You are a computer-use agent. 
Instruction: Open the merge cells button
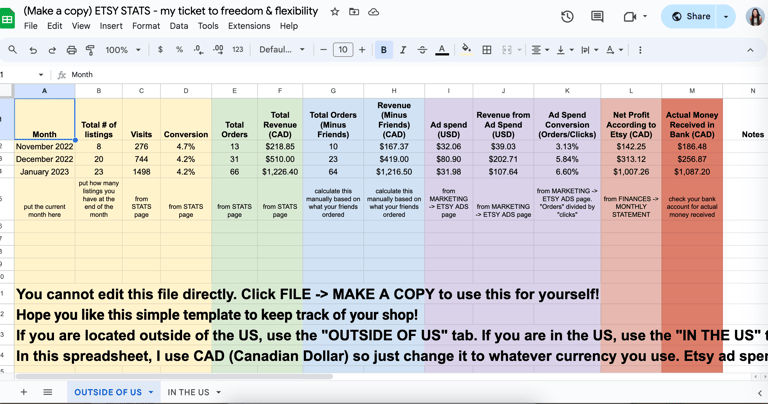click(507, 50)
